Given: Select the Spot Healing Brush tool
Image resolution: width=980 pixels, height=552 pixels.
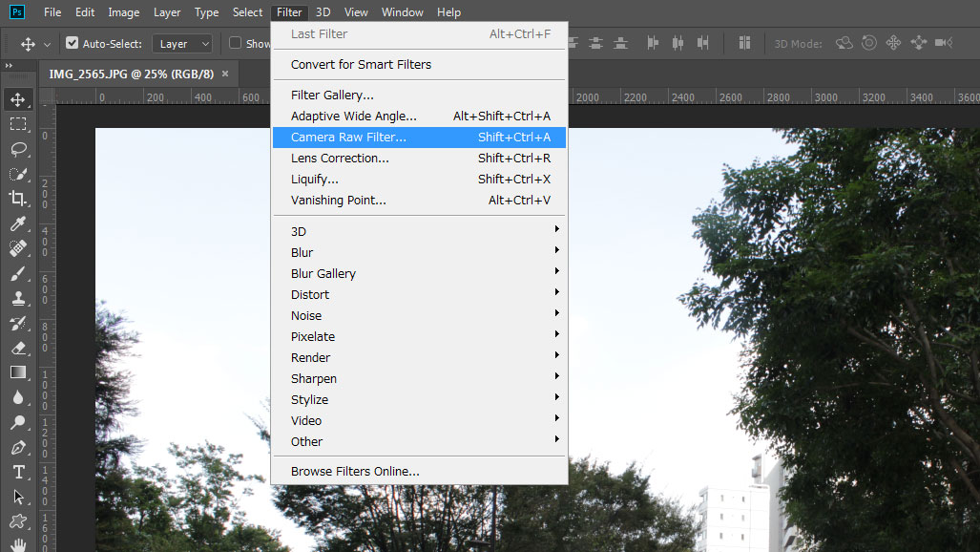Looking at the screenshot, I should (x=18, y=248).
